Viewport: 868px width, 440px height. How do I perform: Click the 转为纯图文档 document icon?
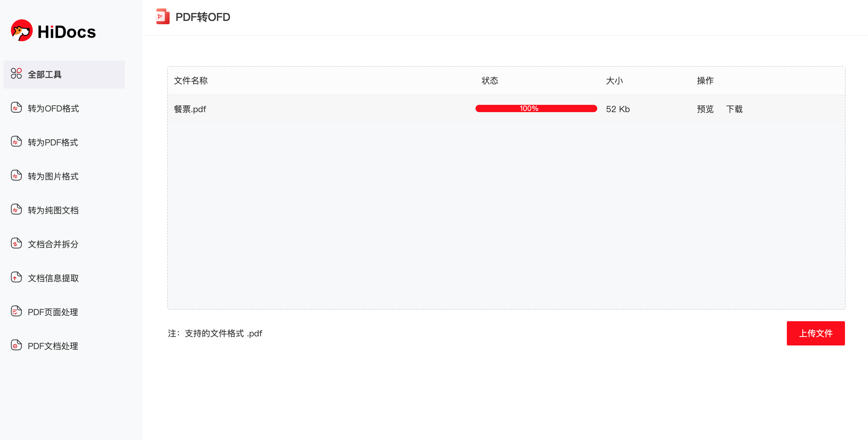[x=16, y=209]
